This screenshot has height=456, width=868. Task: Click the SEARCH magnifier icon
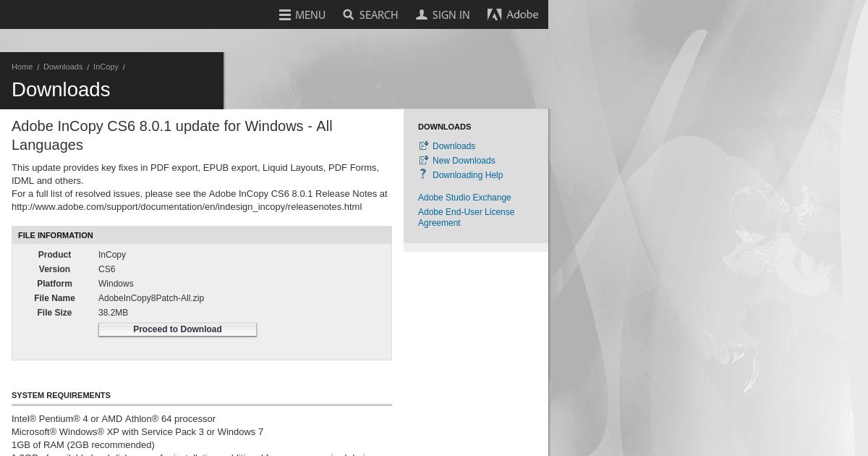(349, 14)
